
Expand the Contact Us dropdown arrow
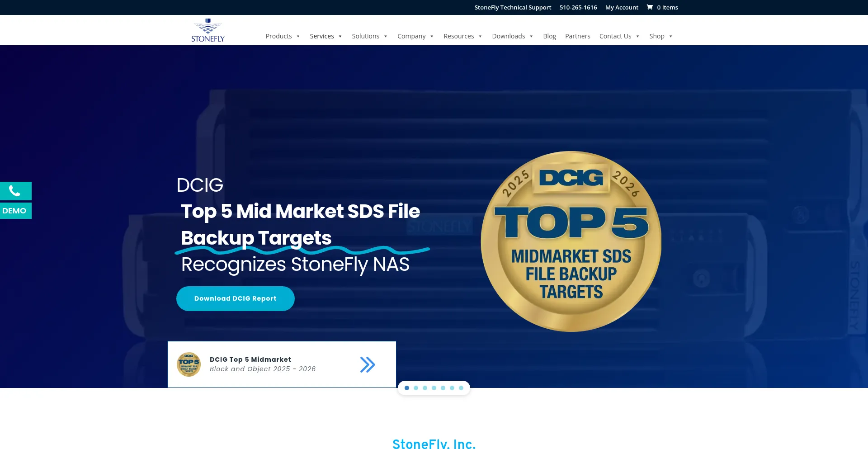(637, 37)
